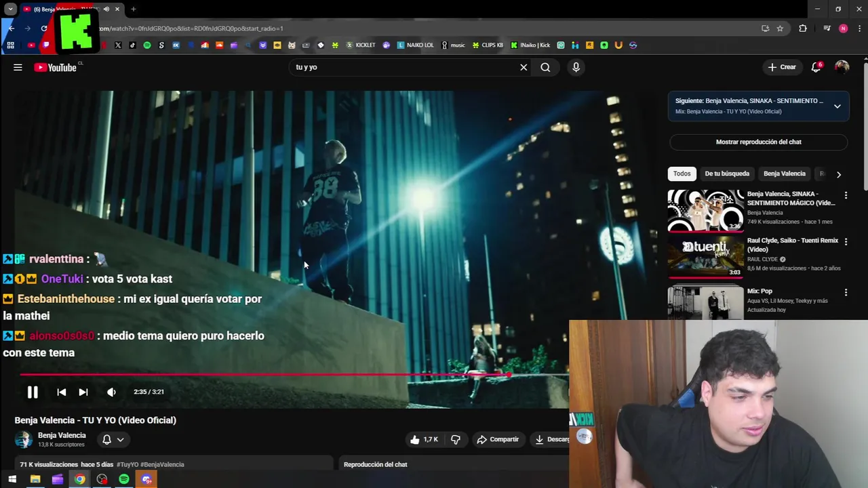Open the tab search dropdown arrow
This screenshot has height=488, width=868.
click(x=10, y=9)
